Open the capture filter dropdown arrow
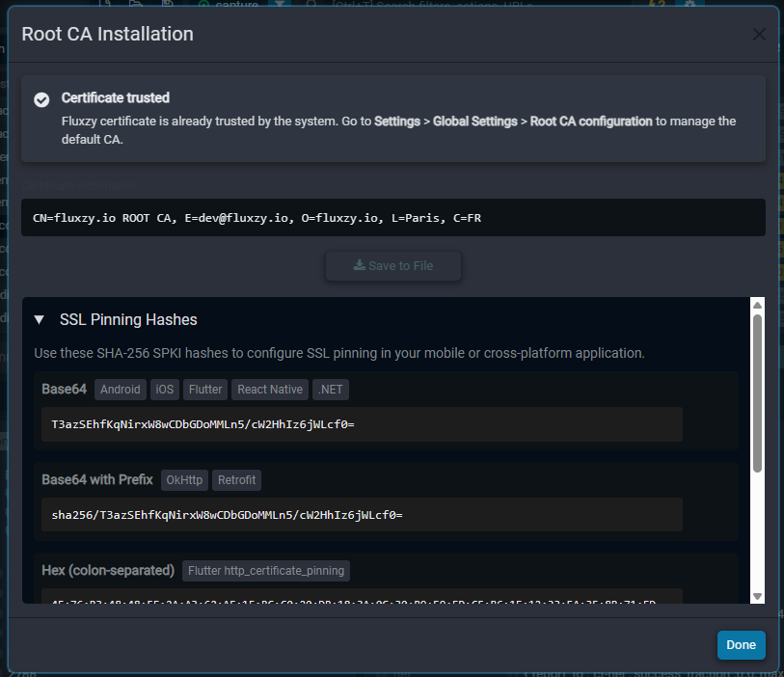The image size is (784, 677). pyautogui.click(x=282, y=6)
